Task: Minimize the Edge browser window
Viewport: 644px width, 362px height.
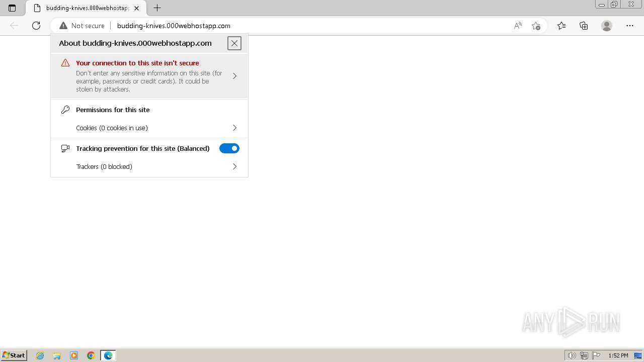Action: [602, 5]
